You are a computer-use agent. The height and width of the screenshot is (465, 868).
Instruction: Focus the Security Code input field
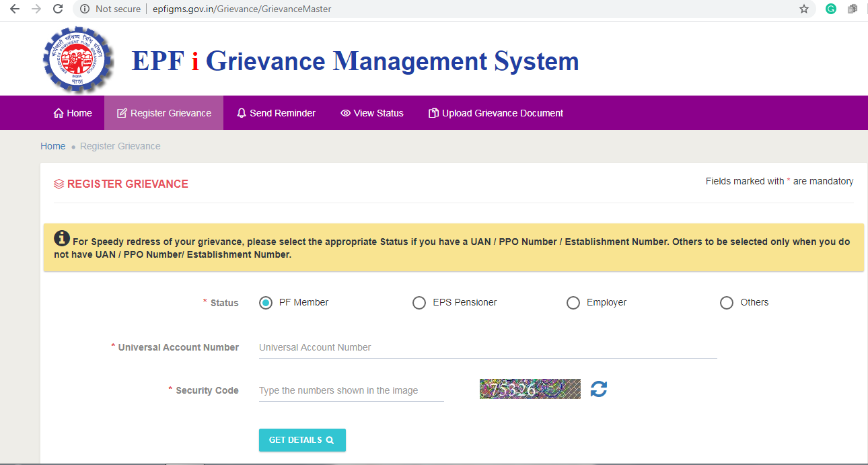[351, 390]
